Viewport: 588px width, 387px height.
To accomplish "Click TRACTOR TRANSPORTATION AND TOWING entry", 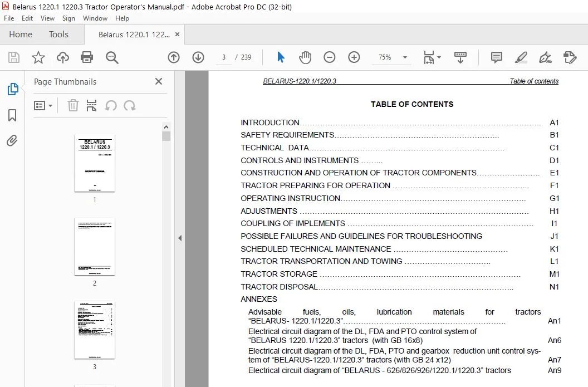I will pos(400,261).
